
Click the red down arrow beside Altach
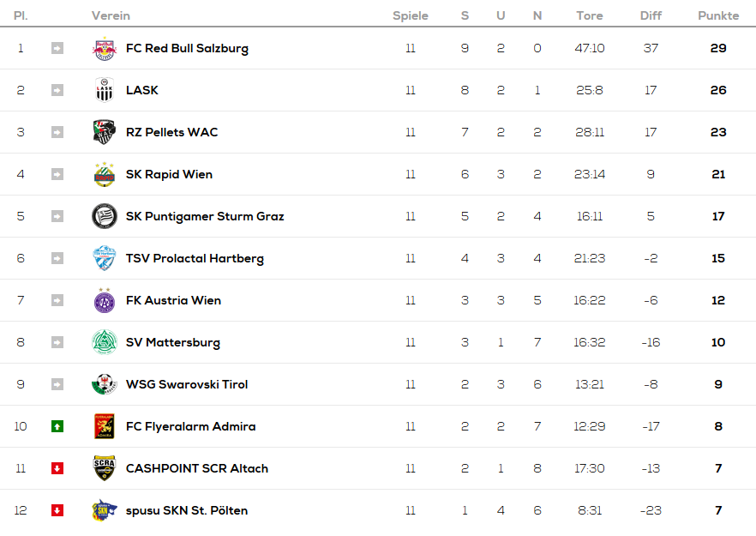click(x=57, y=468)
